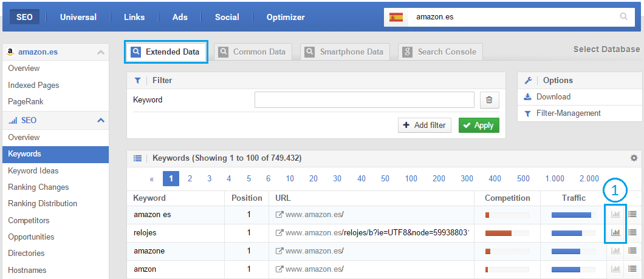Show history chart icon for 'relojes' row
Screen dimensions: 644x279
point(615,232)
